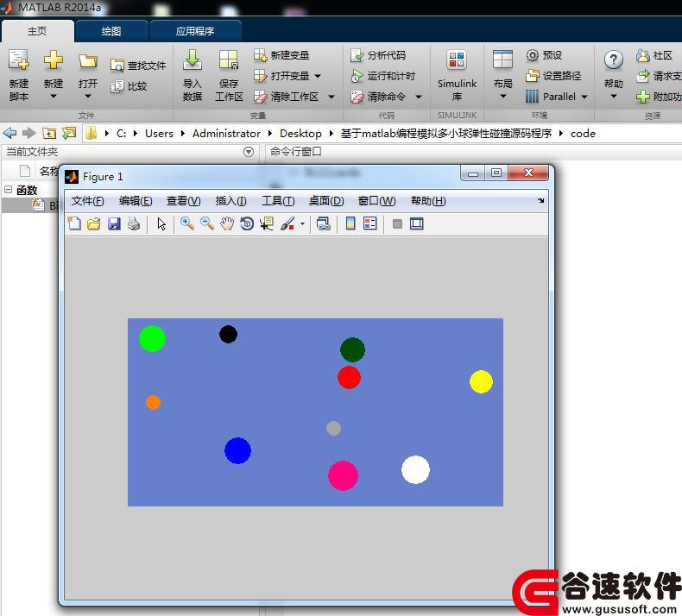Click New Variable (新建变量)
Viewport: 682px width, 616px height.
[281, 55]
